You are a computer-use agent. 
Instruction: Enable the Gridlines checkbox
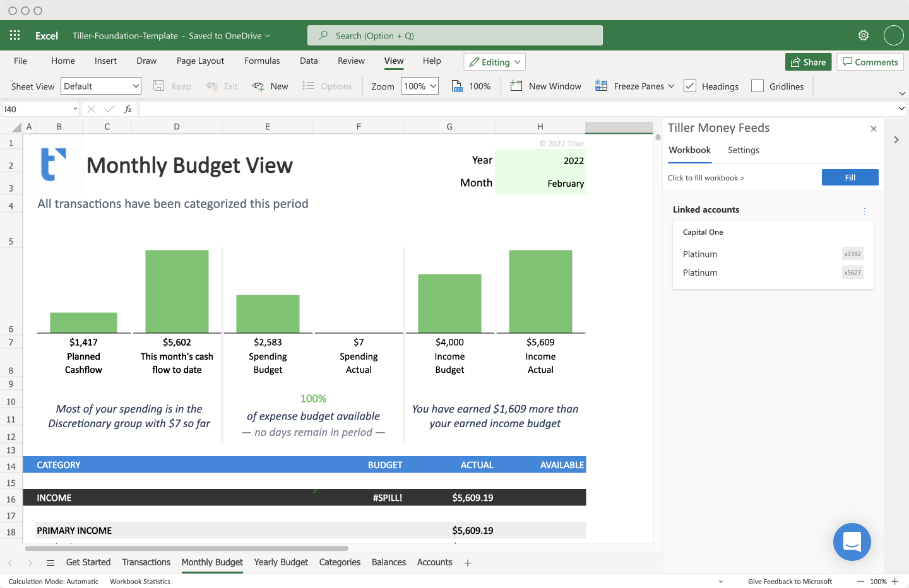click(x=757, y=86)
